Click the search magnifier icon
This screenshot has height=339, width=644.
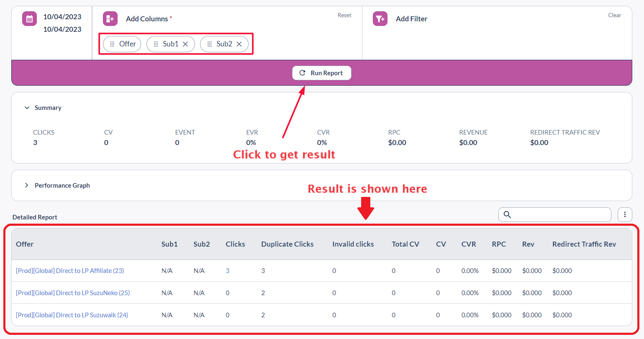507,214
